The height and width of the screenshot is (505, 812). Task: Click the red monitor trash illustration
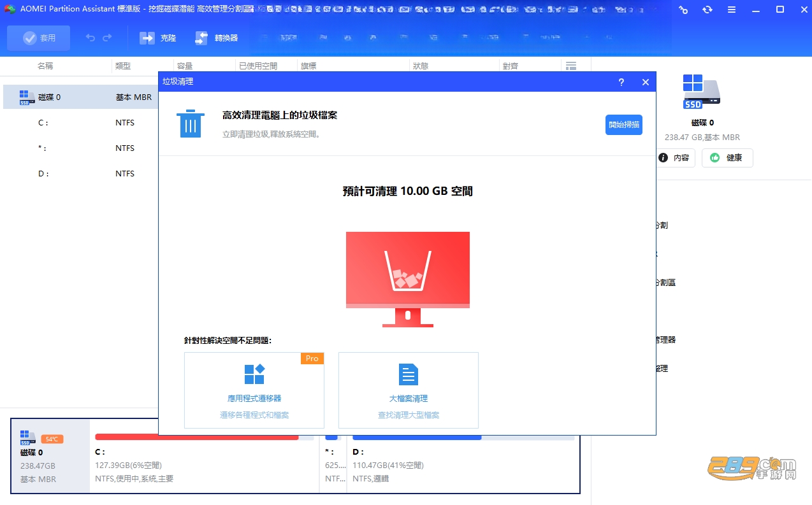click(408, 279)
